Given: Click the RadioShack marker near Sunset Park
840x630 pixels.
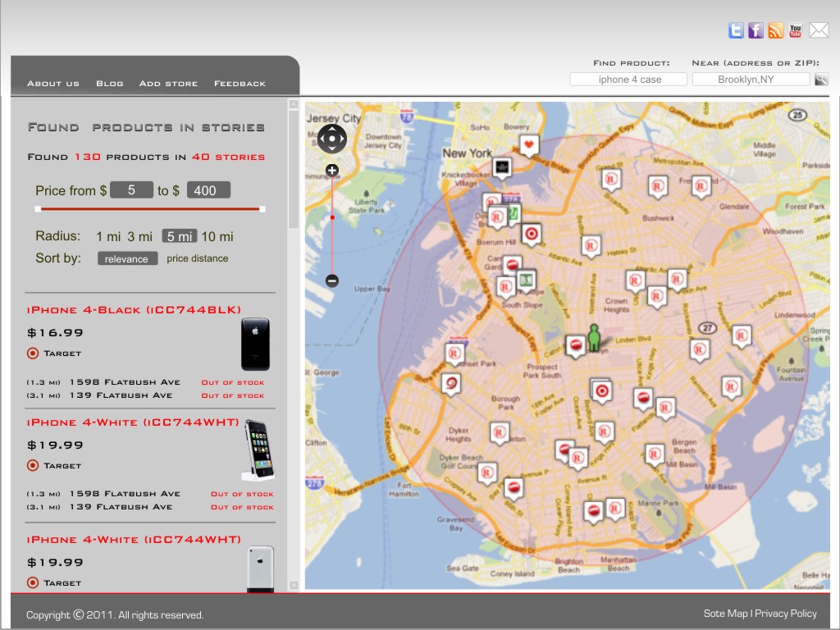Looking at the screenshot, I should point(454,354).
